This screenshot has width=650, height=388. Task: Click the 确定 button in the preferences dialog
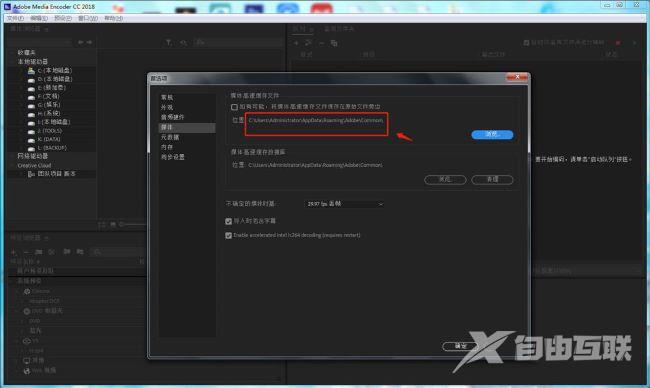pyautogui.click(x=461, y=346)
